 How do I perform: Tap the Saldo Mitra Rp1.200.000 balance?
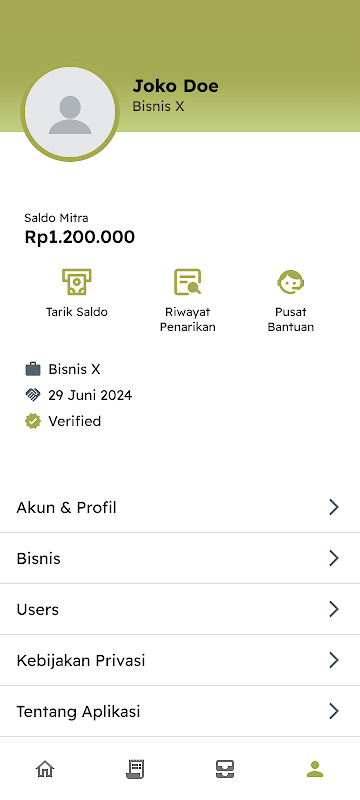click(80, 237)
